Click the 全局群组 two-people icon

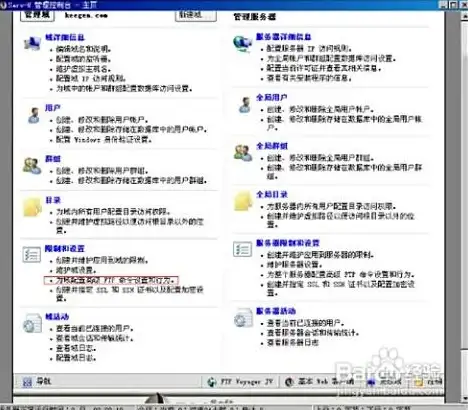tap(243, 153)
